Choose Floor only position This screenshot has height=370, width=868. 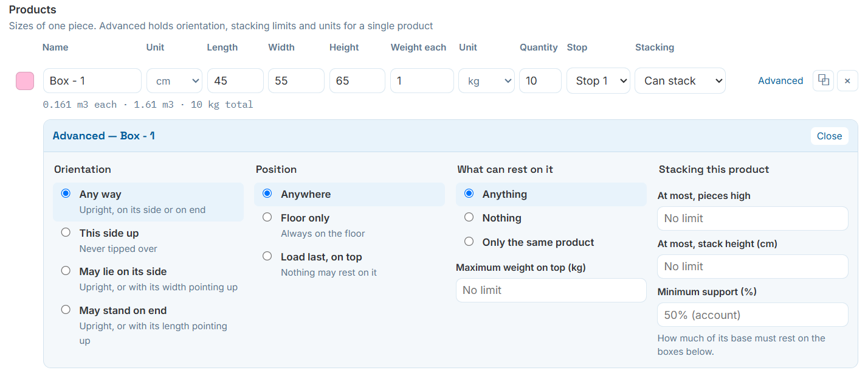coord(267,217)
